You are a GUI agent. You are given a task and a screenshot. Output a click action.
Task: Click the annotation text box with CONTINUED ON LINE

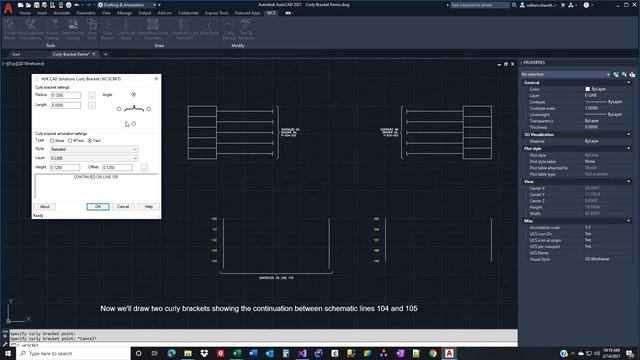click(x=96, y=186)
